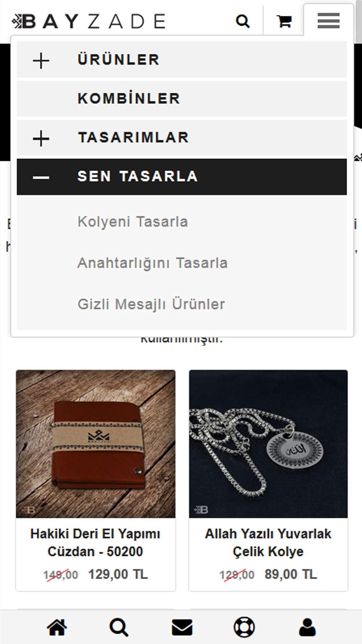Expand TASARIMLAR with the plus icon
The width and height of the screenshot is (362, 644).
pyautogui.click(x=41, y=138)
